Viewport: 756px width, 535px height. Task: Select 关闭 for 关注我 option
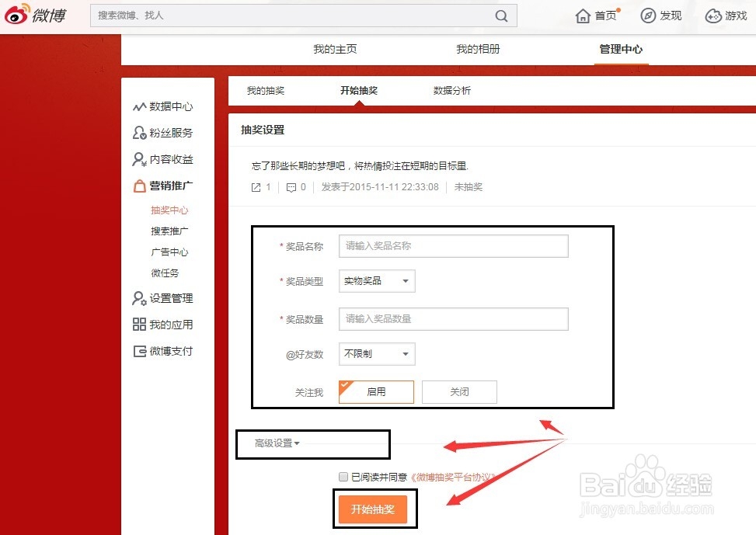tap(459, 392)
